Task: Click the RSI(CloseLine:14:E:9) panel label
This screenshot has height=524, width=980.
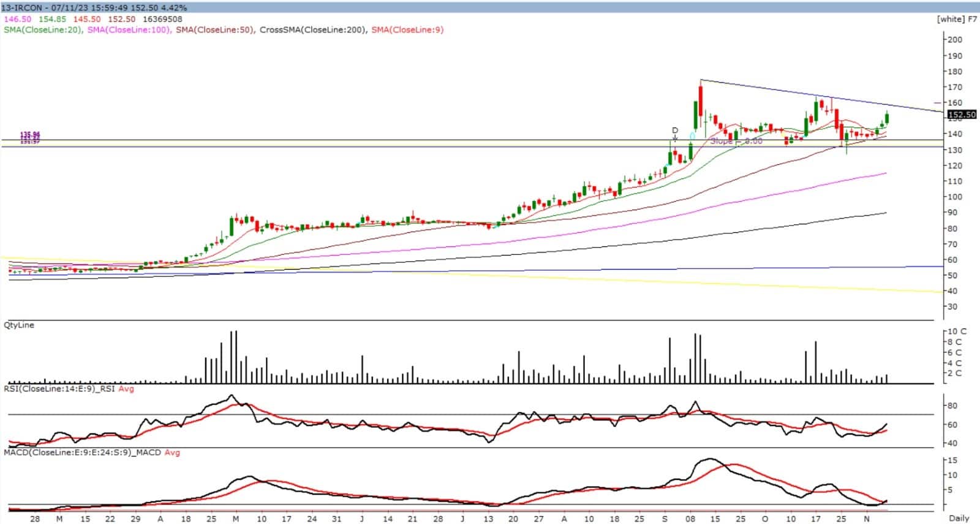Action: [x=60, y=389]
